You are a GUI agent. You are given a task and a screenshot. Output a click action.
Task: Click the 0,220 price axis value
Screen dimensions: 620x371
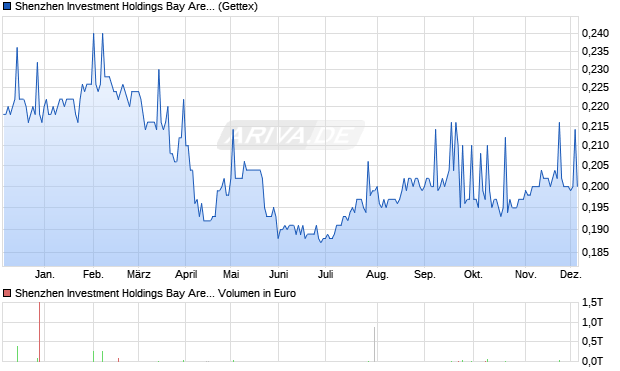coord(595,106)
